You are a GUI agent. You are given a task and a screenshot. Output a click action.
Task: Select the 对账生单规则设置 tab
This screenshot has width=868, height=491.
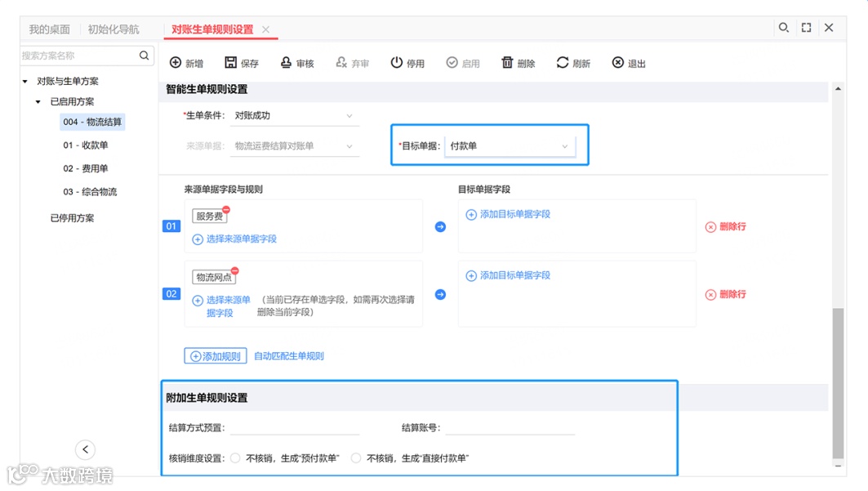pyautogui.click(x=212, y=29)
